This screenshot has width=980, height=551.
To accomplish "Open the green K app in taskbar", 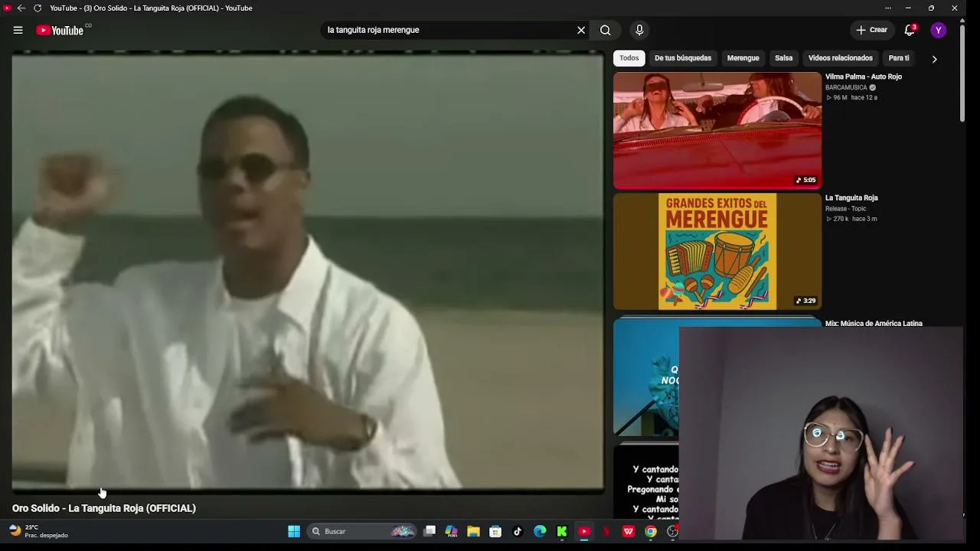I will [562, 531].
